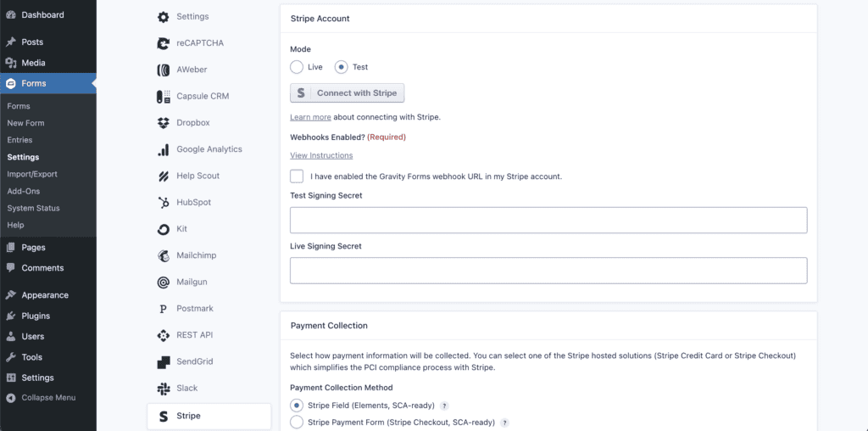
Task: Follow the Learn more link
Action: 310,117
